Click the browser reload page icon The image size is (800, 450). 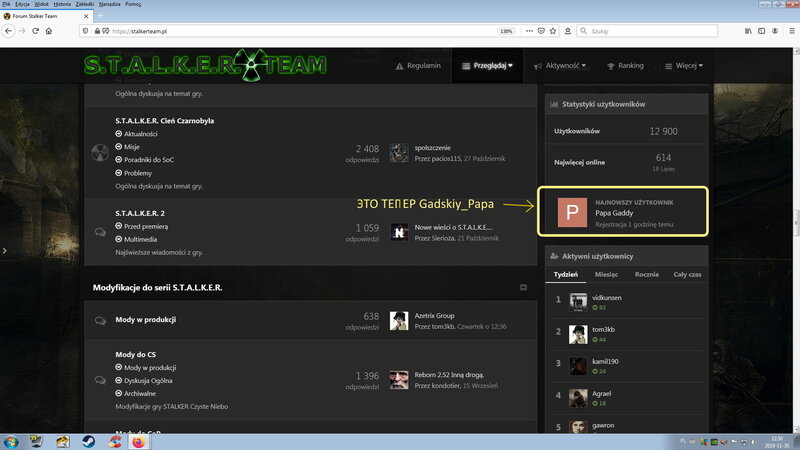[36, 31]
